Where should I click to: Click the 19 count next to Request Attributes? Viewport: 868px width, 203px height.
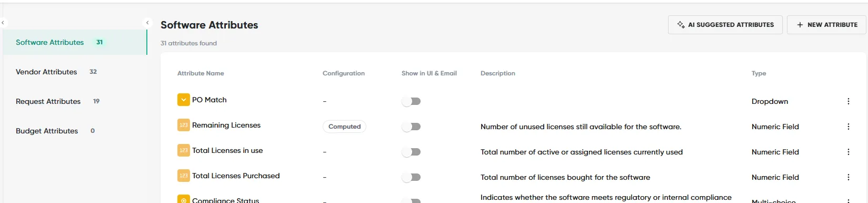click(96, 101)
